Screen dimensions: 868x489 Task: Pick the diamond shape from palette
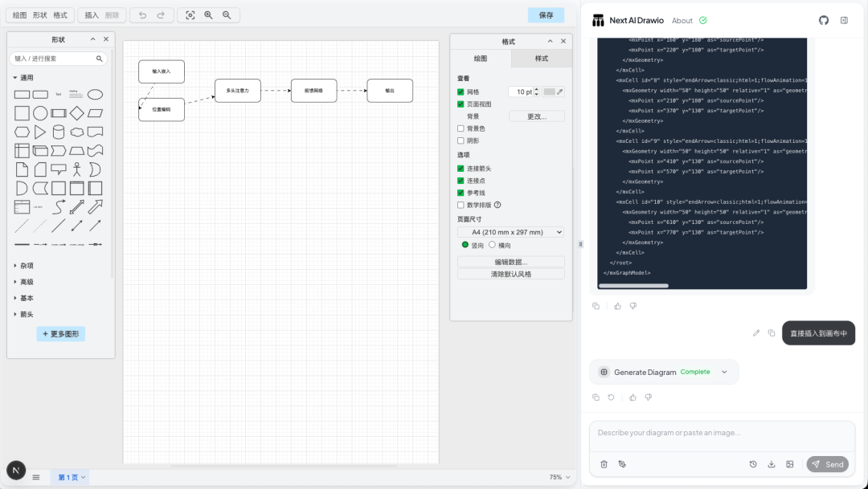(x=77, y=113)
